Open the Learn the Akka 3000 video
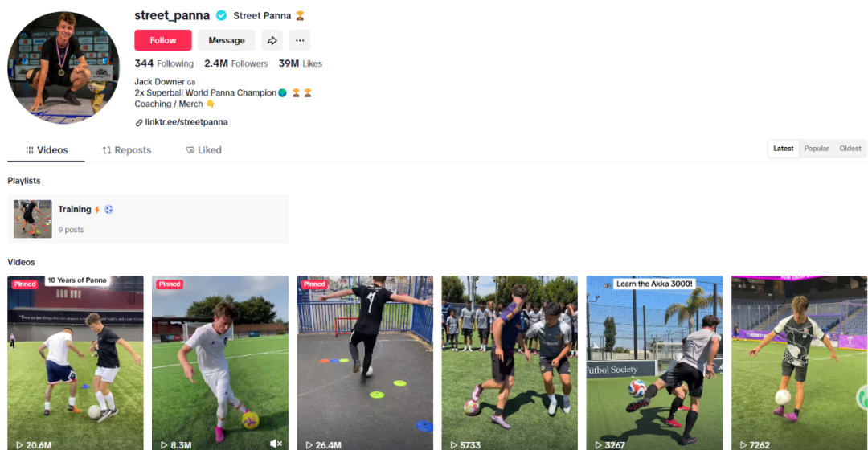The height and width of the screenshot is (450, 868). pos(654,362)
